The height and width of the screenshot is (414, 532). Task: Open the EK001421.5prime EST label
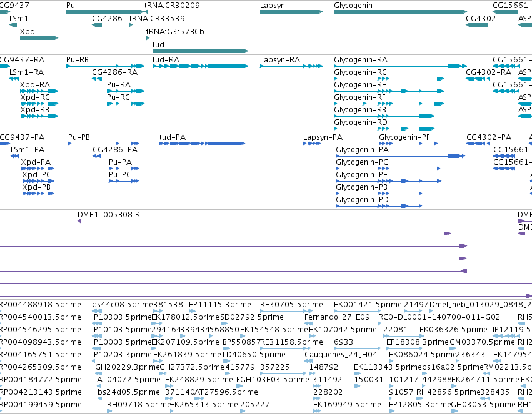(368, 305)
